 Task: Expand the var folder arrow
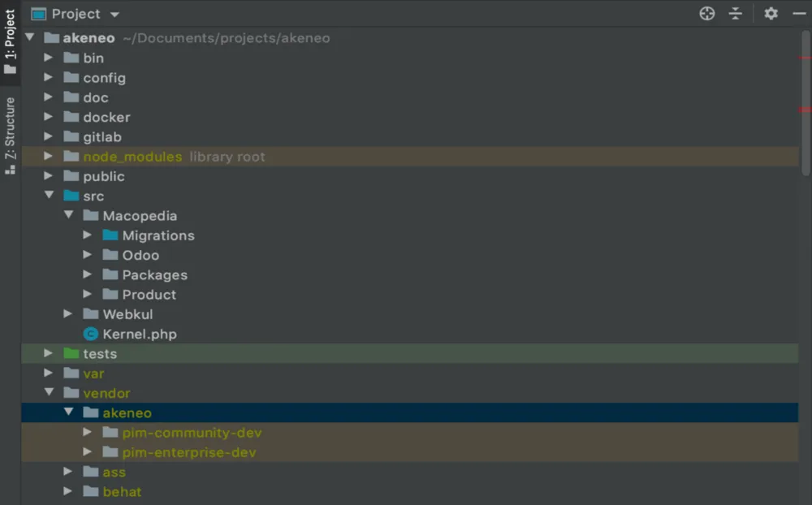48,373
